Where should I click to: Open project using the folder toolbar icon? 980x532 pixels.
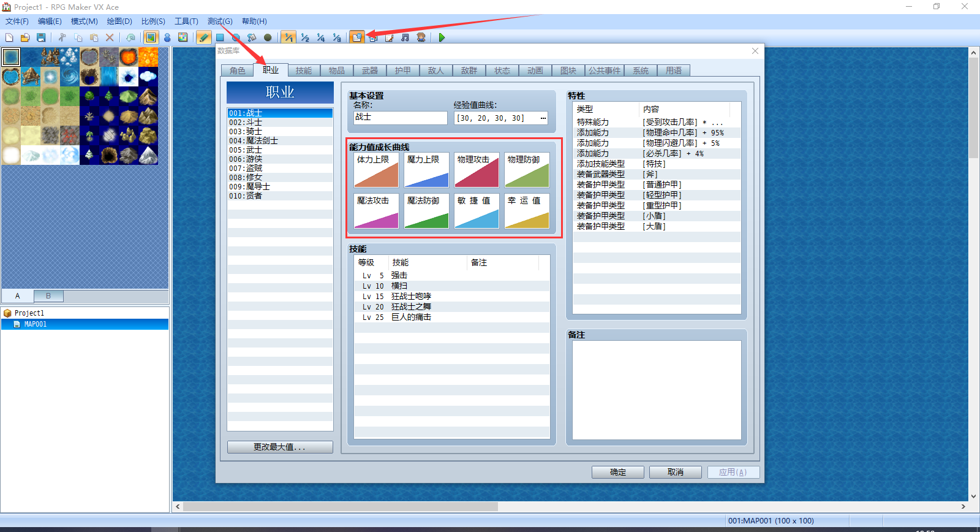point(25,37)
